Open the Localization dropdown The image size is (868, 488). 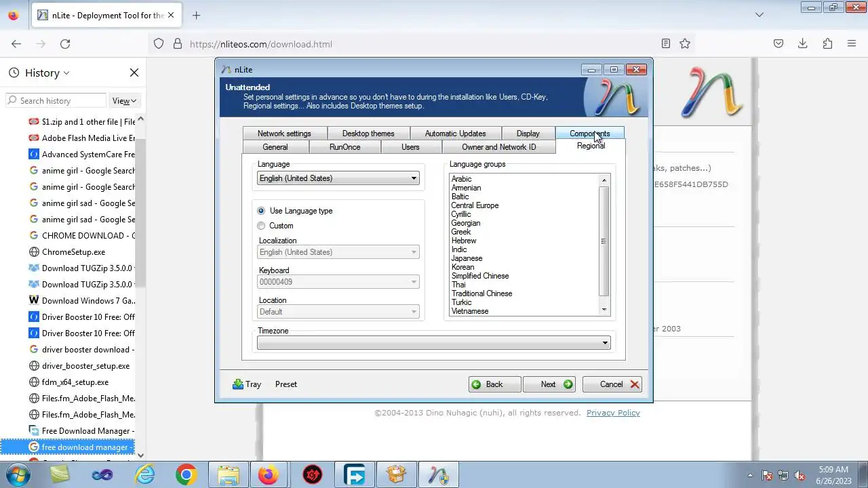[338, 252]
